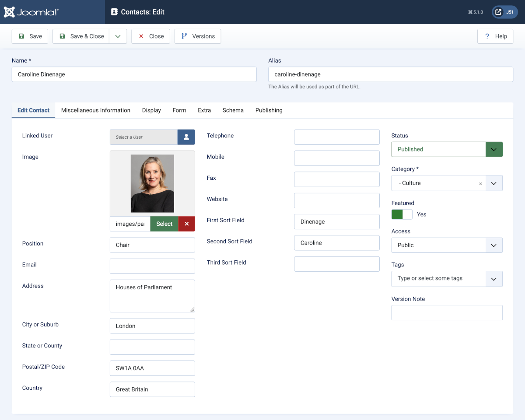Expand the Save & Close dropdown arrow
Viewport: 525px width, 420px height.
[x=117, y=36]
